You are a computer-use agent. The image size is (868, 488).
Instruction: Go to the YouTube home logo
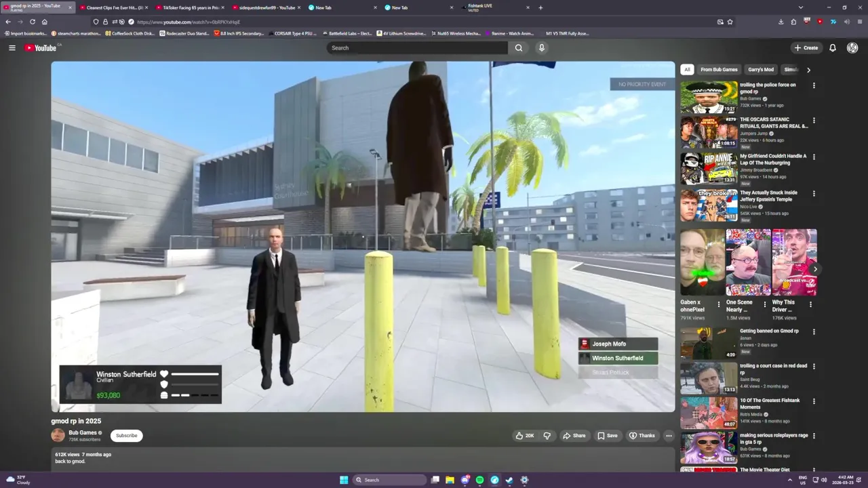pos(41,47)
